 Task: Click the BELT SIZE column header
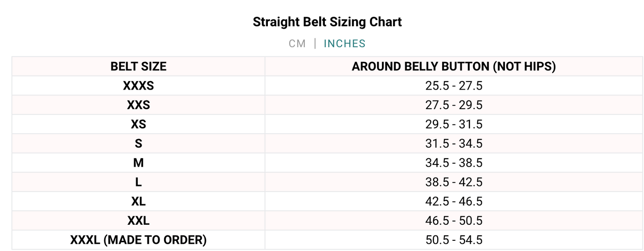click(139, 66)
